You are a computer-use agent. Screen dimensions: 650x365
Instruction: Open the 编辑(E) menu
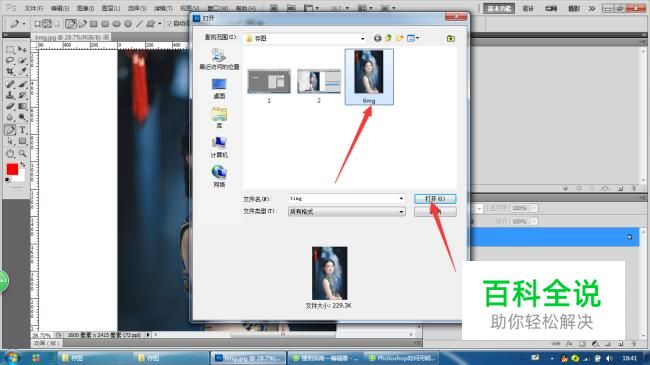click(x=60, y=8)
